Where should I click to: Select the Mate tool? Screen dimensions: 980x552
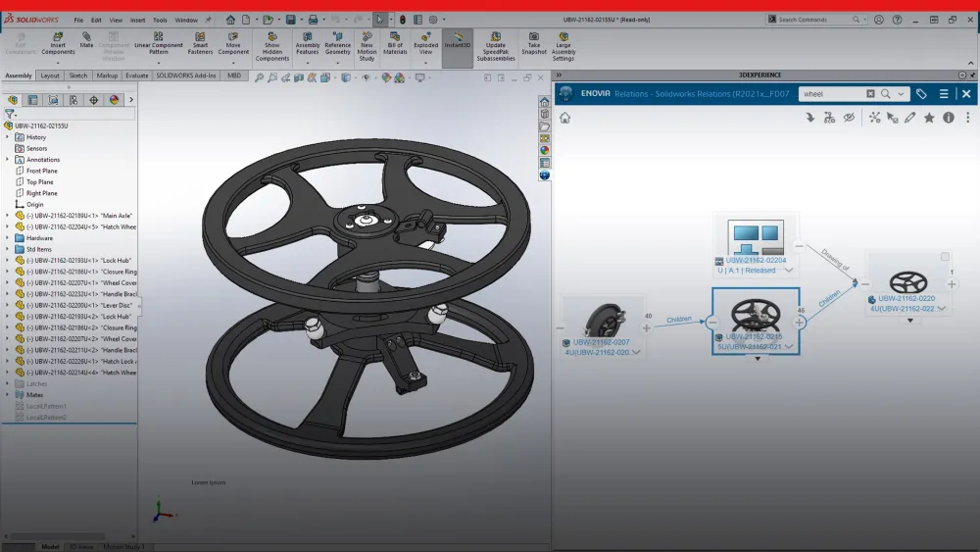coord(86,40)
